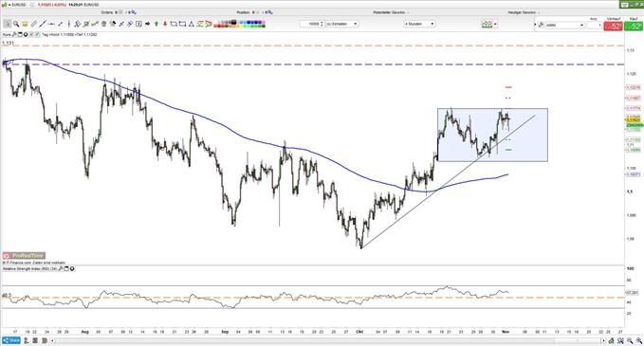This screenshot has width=644, height=346.
Task: Insert a green up arrow marker
Action: click(x=156, y=24)
